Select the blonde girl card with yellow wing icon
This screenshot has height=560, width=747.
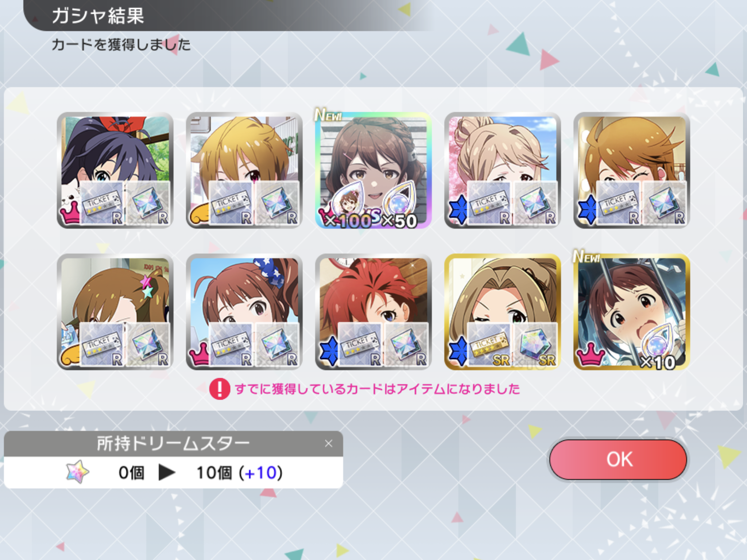(244, 170)
